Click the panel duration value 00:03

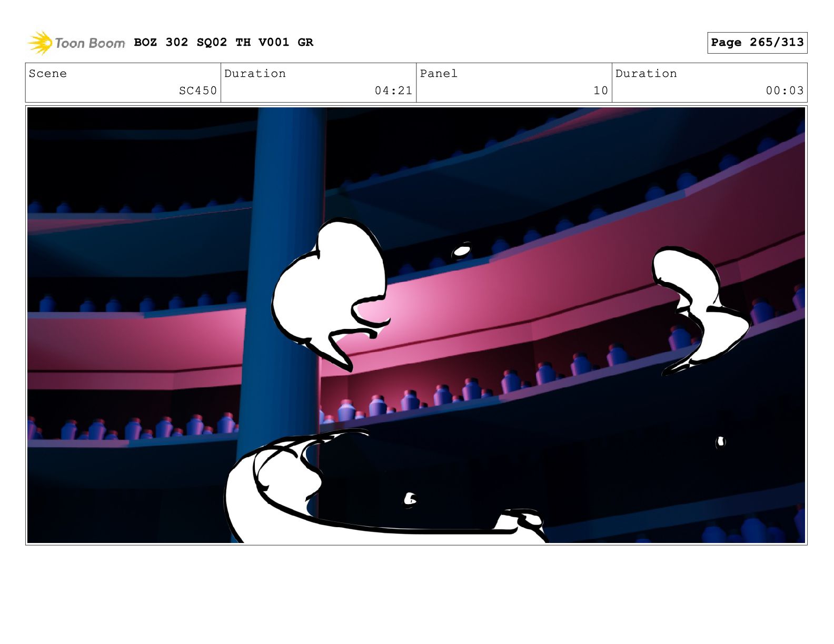(784, 90)
